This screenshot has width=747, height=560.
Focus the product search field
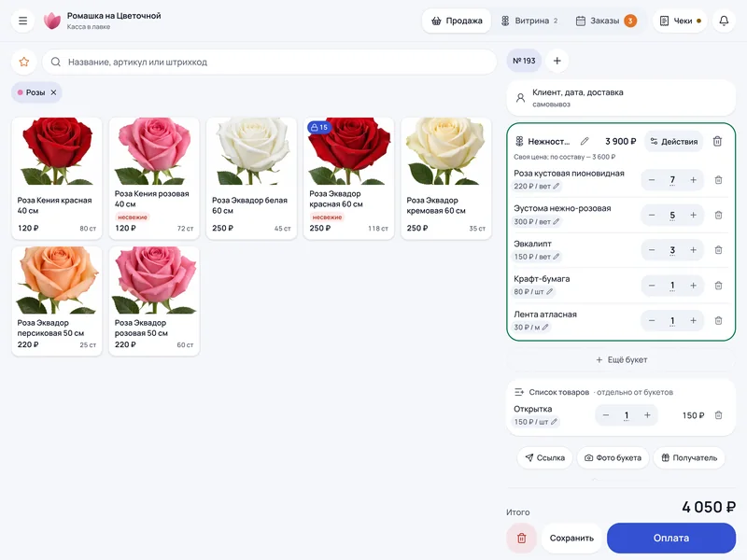tap(270, 62)
